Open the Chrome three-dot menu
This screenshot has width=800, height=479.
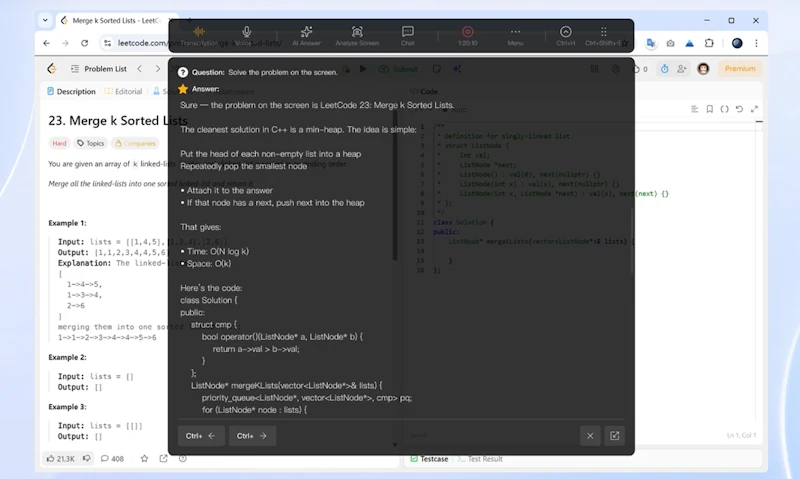pos(756,43)
